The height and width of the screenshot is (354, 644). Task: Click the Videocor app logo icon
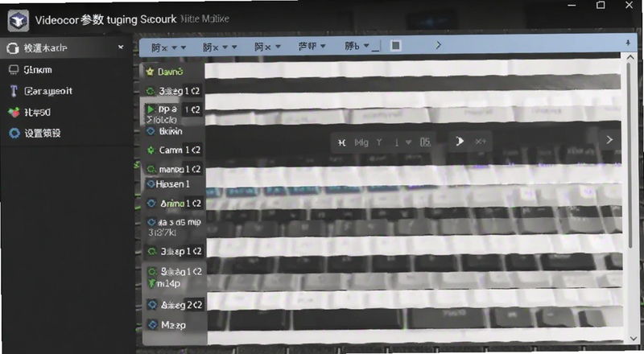pos(18,21)
